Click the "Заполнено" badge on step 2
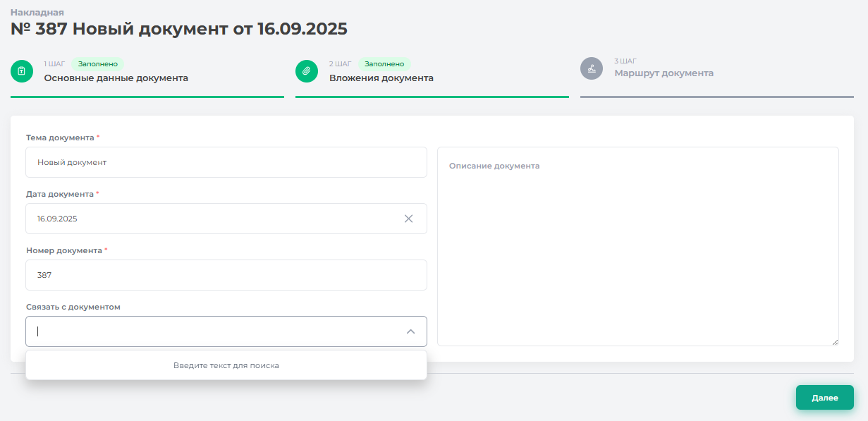 coord(384,63)
